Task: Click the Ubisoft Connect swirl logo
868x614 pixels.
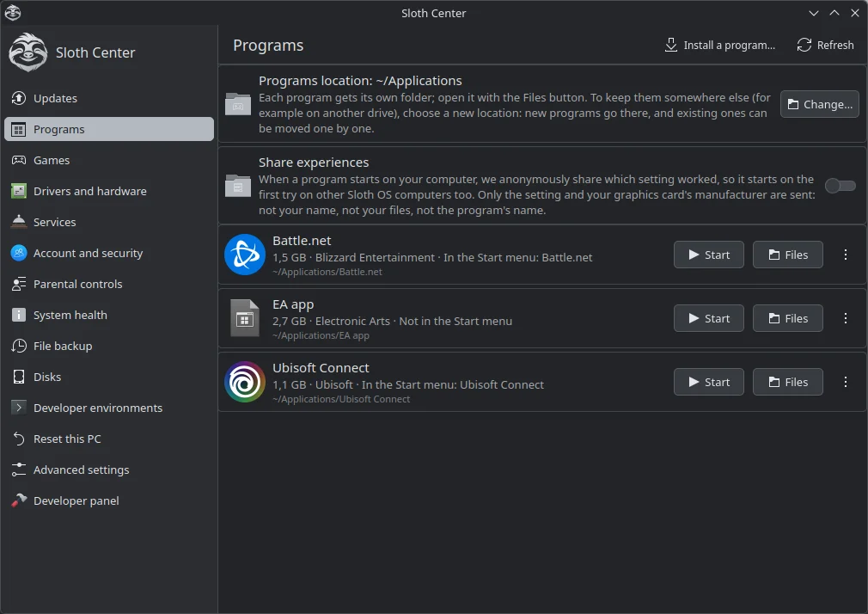Action: pos(245,382)
